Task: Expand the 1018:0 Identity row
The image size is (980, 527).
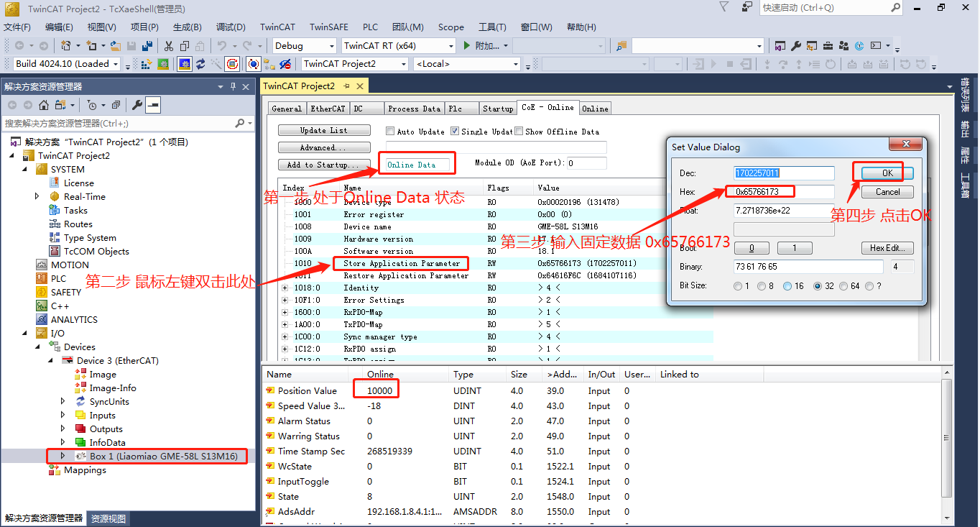Action: point(285,288)
